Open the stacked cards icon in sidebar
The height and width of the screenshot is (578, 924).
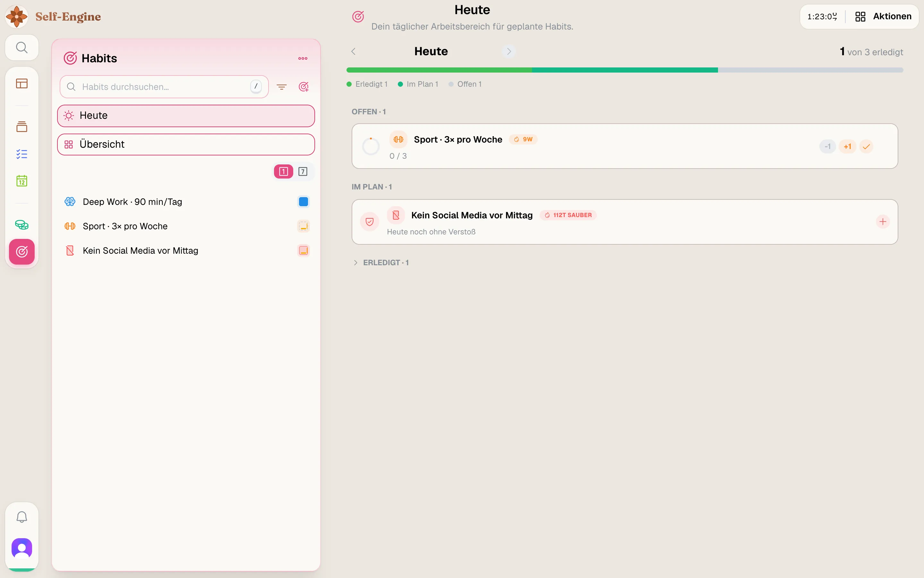coord(22,127)
